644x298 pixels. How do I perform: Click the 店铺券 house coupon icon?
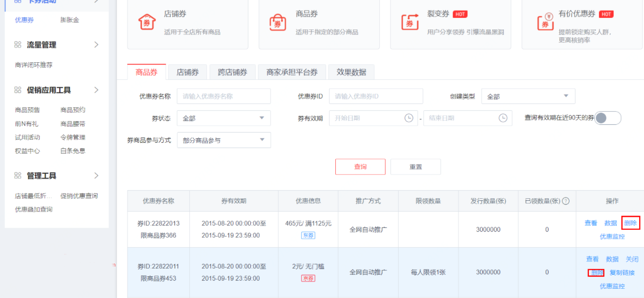click(x=147, y=22)
